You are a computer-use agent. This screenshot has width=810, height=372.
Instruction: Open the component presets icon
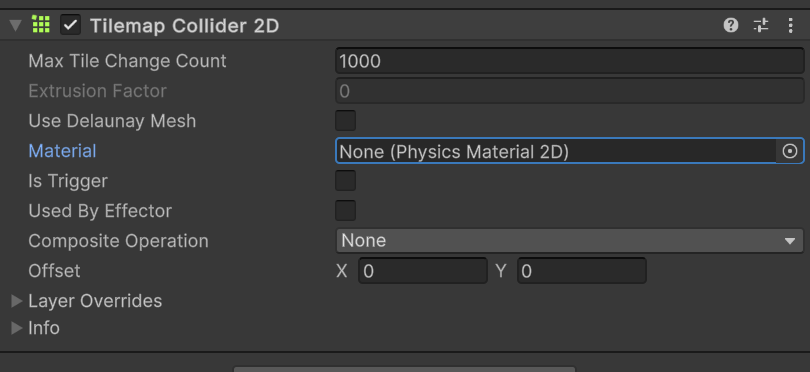[760, 25]
